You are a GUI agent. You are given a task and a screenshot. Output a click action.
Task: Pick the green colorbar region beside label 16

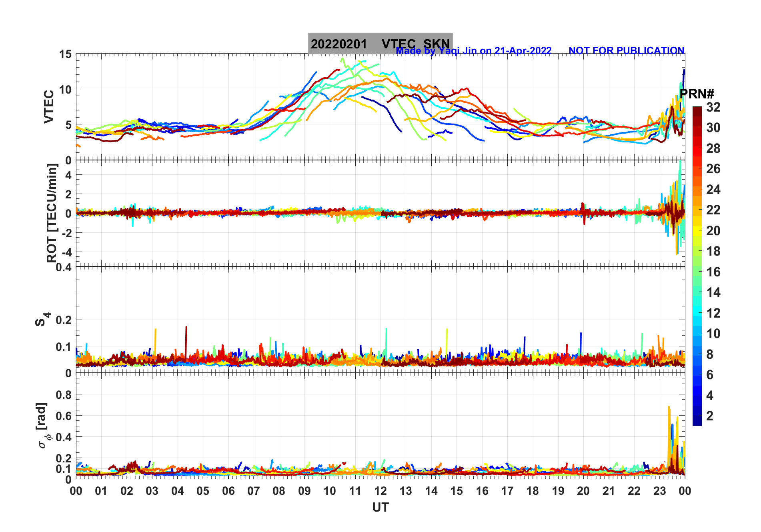[697, 272]
